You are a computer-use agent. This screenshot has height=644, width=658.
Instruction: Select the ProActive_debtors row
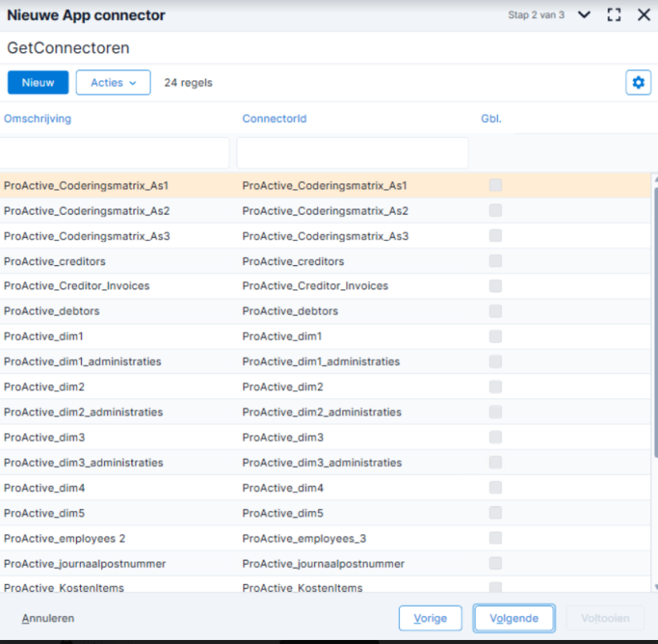point(325,311)
